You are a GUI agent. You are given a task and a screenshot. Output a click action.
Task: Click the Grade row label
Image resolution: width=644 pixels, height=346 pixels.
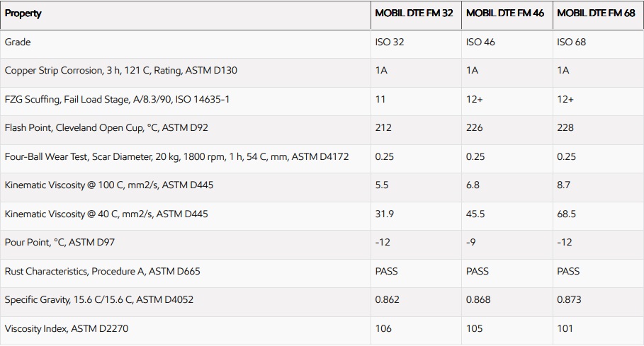pyautogui.click(x=18, y=42)
